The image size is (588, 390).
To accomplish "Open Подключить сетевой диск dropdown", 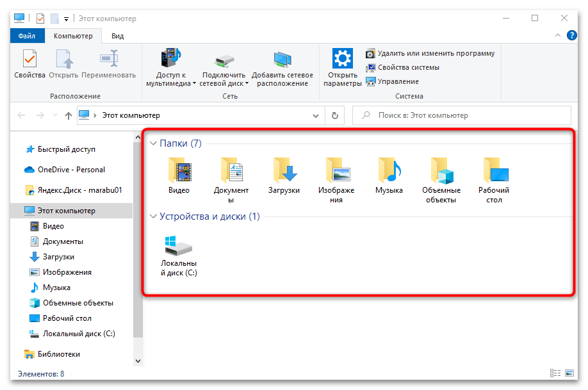I will [224, 70].
